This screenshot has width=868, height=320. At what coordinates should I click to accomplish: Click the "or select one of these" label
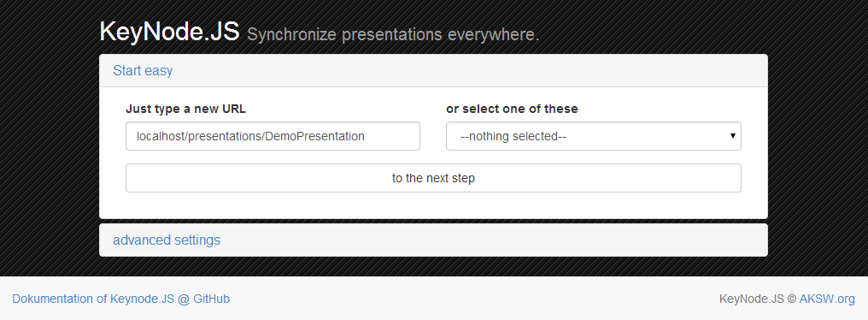click(512, 109)
